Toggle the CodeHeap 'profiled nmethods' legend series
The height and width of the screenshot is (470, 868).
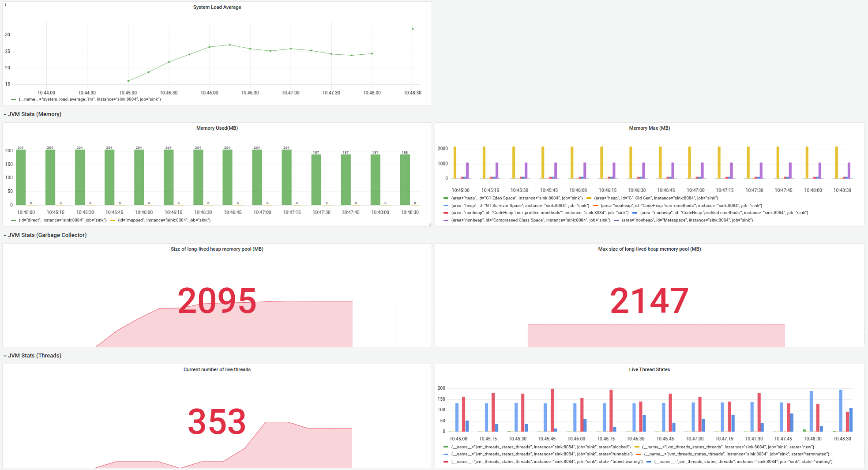pyautogui.click(x=724, y=213)
